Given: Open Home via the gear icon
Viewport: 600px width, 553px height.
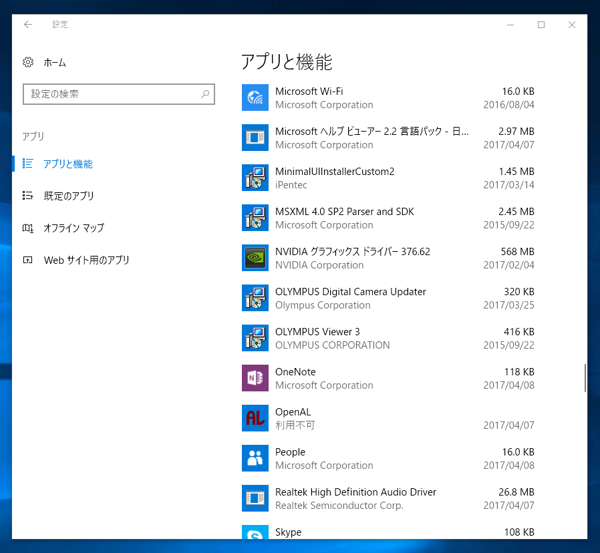Looking at the screenshot, I should tap(28, 62).
